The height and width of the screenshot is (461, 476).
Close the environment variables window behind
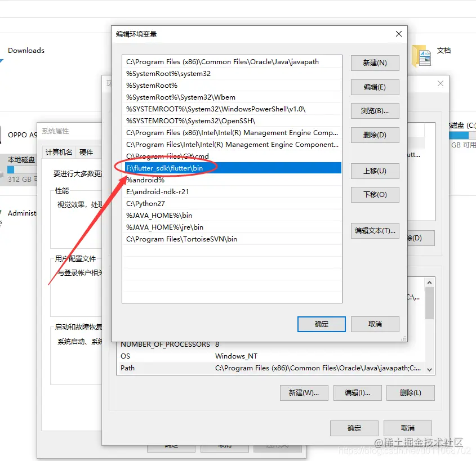click(440, 83)
